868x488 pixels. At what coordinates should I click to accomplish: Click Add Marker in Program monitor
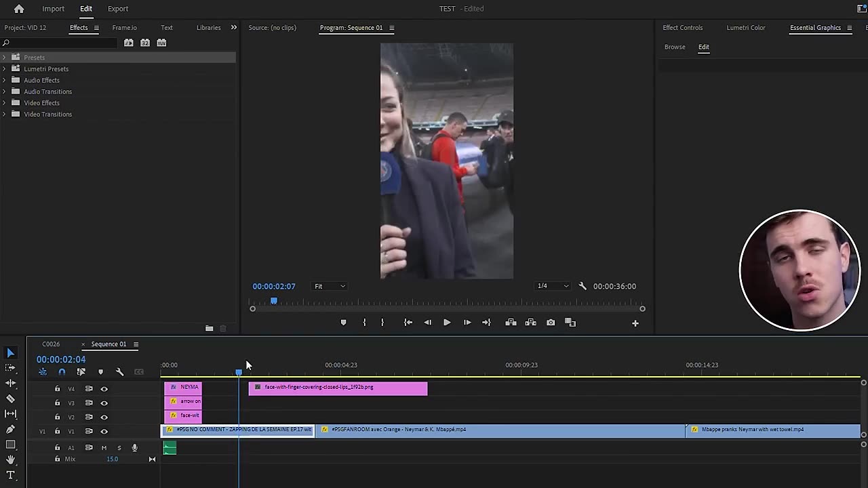tap(343, 323)
